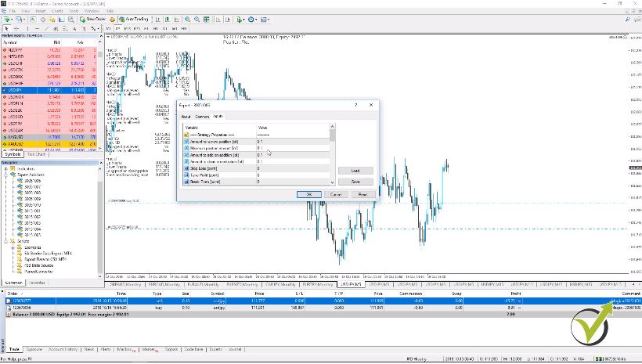Switch to the Common tab in Expert dialog
The width and height of the screenshot is (642, 364).
tap(202, 116)
